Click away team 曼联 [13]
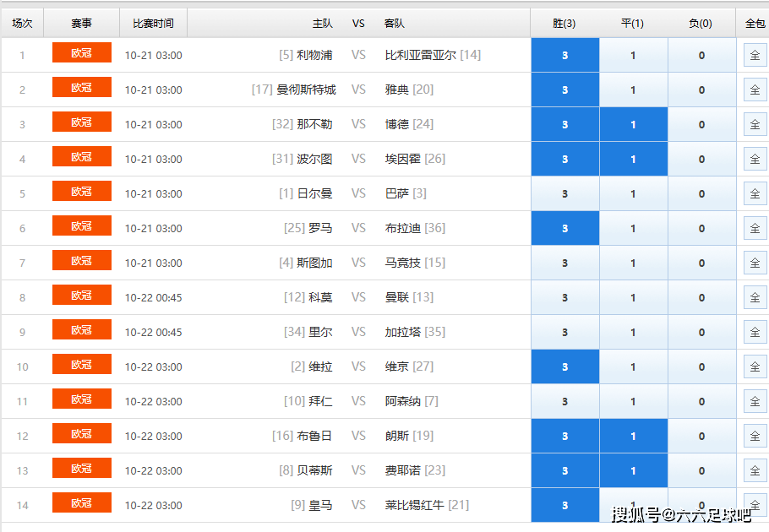Screen dimensions: 769x532 tap(409, 298)
